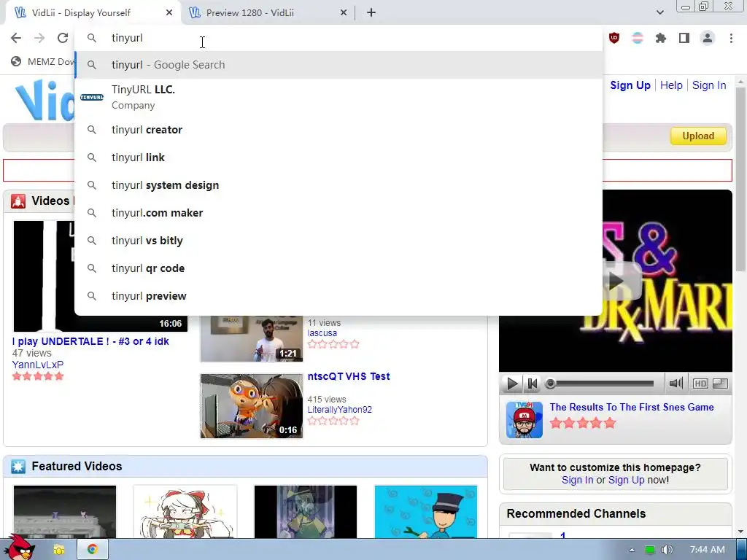Open the striped circle extension icon
The image size is (747, 560).
[638, 38]
